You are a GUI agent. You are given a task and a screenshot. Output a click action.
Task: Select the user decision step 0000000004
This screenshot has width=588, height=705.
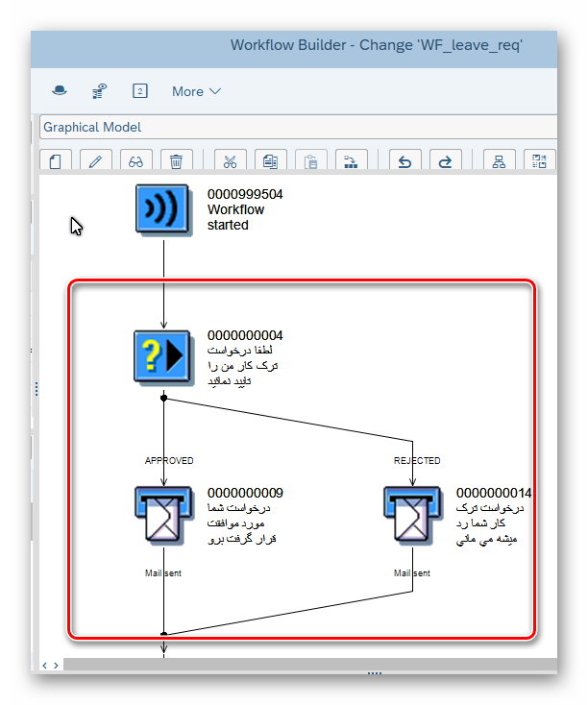(x=162, y=356)
